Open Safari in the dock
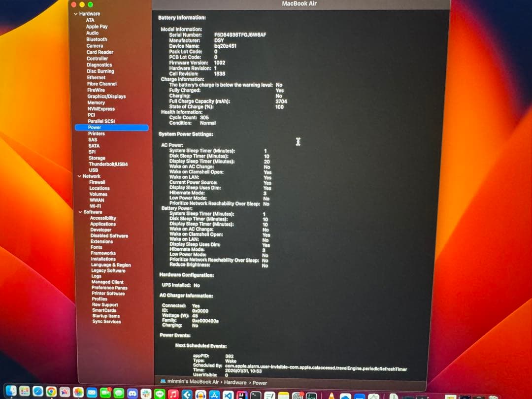 pos(37,392)
